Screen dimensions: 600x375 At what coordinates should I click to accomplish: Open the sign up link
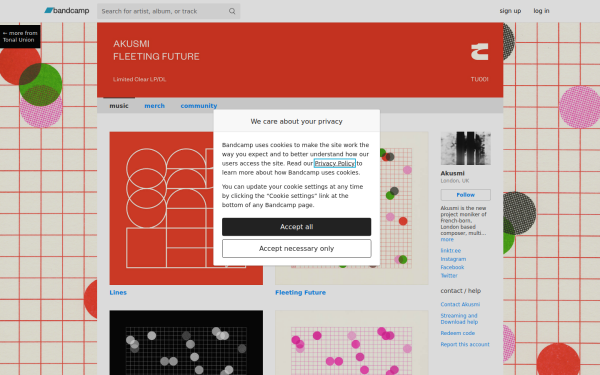point(510,11)
